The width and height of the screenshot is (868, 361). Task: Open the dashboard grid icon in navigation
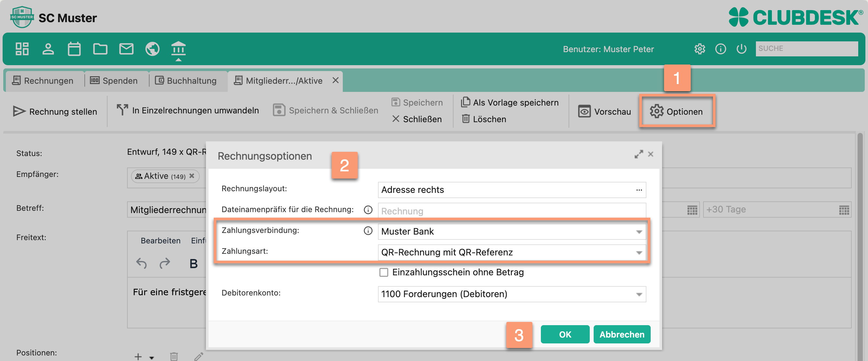pyautogui.click(x=22, y=49)
